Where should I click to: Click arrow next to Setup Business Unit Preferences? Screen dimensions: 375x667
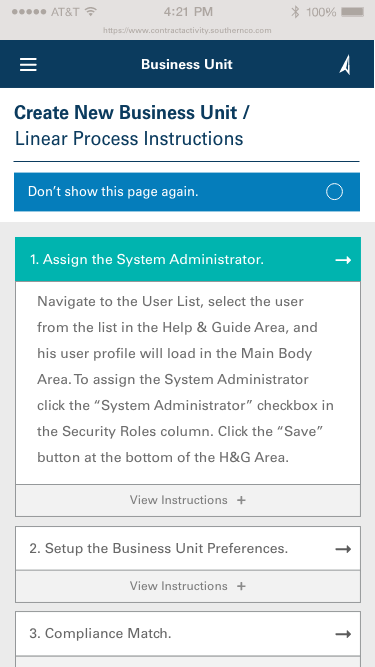343,549
